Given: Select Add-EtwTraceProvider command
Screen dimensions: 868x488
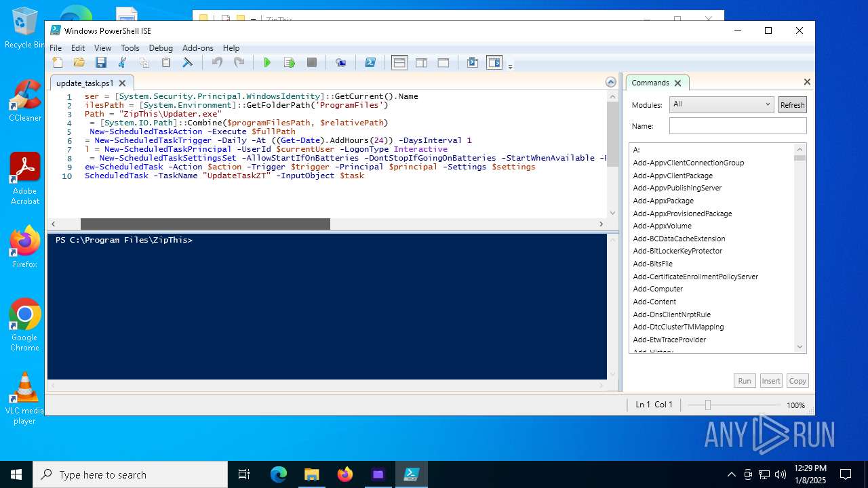Looking at the screenshot, I should [669, 340].
